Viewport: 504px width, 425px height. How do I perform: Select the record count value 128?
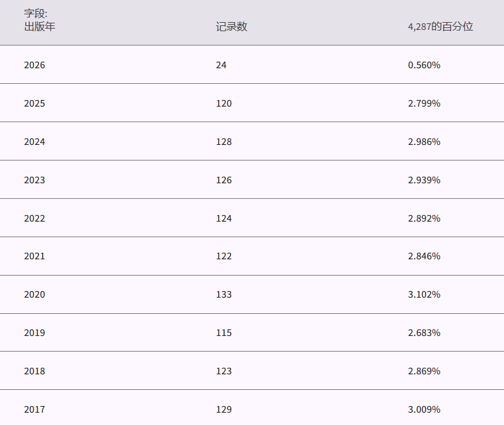pos(224,142)
